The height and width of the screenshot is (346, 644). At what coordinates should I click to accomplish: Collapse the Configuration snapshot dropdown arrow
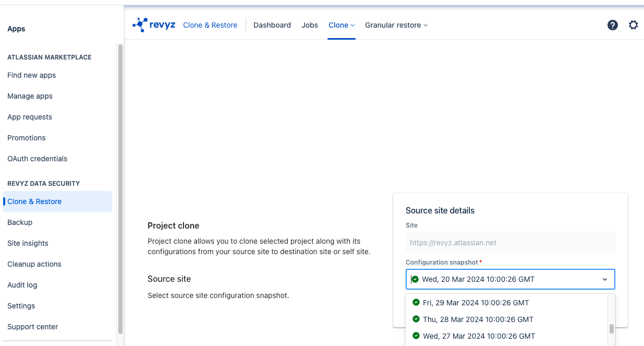[605, 279]
